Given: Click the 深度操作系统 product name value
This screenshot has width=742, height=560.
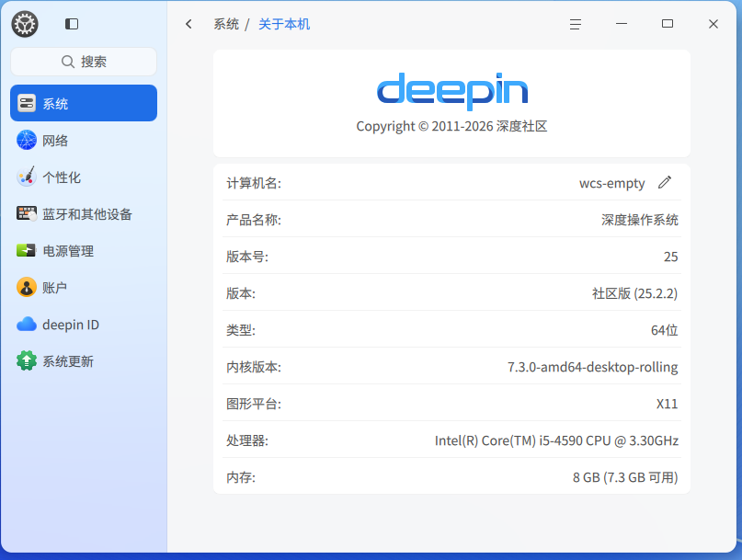Looking at the screenshot, I should (x=639, y=220).
